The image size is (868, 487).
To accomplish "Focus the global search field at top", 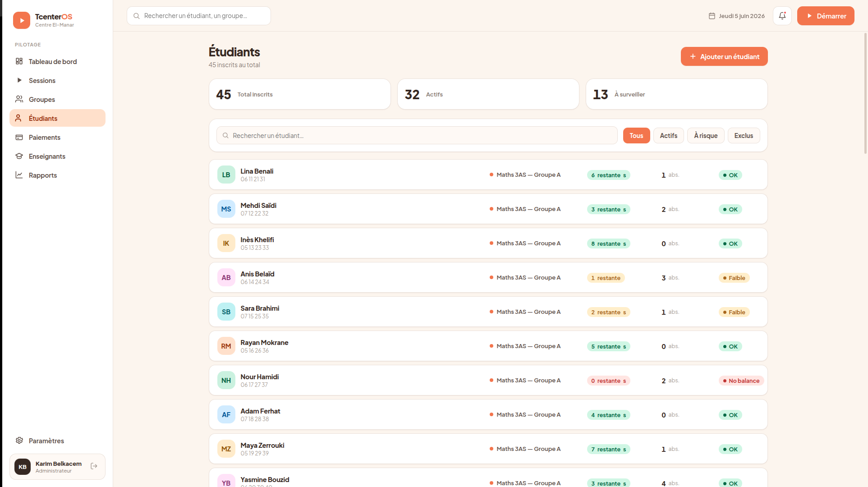I will click(199, 16).
